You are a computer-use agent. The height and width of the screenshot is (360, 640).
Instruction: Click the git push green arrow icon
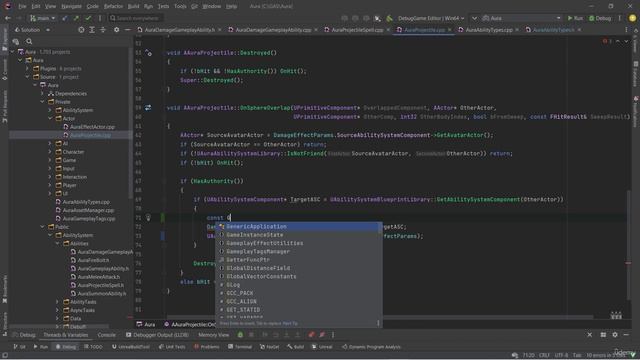click(76, 18)
